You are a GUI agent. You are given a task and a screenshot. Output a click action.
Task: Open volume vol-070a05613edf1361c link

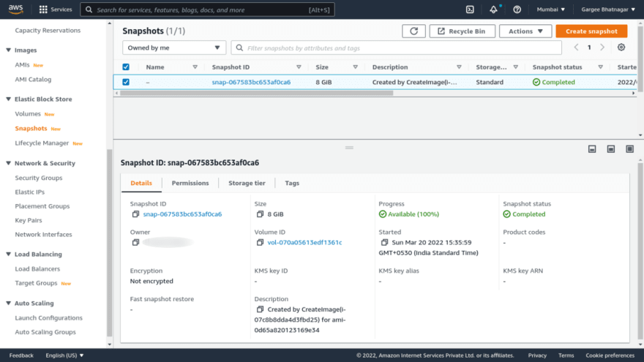click(304, 243)
